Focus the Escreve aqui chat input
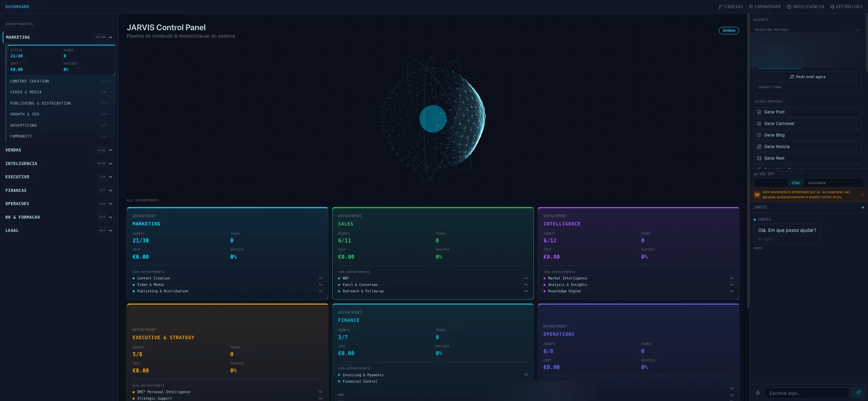This screenshot has width=868, height=401. (x=806, y=393)
